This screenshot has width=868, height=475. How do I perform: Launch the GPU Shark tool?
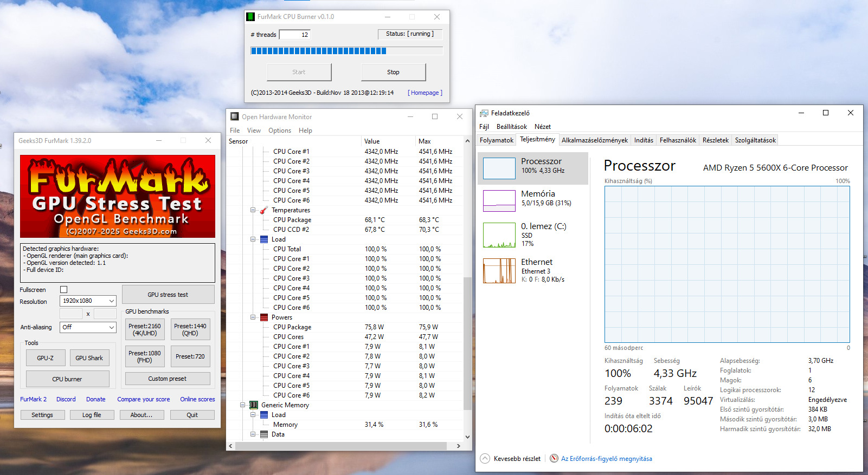pyautogui.click(x=89, y=358)
